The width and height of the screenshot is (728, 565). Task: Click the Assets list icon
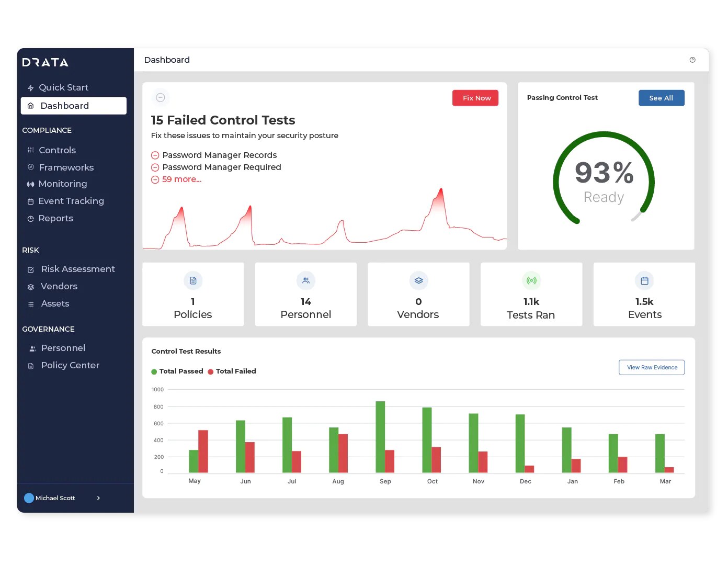[x=31, y=304]
